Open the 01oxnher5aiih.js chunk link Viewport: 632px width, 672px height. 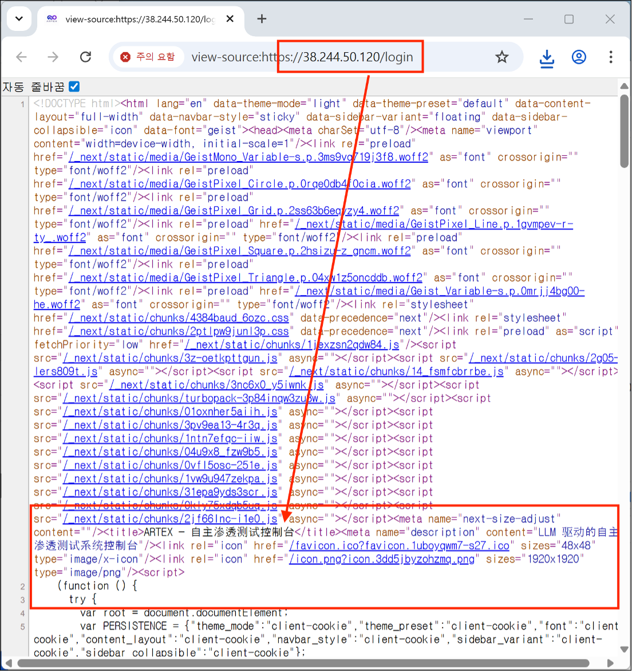click(x=170, y=412)
